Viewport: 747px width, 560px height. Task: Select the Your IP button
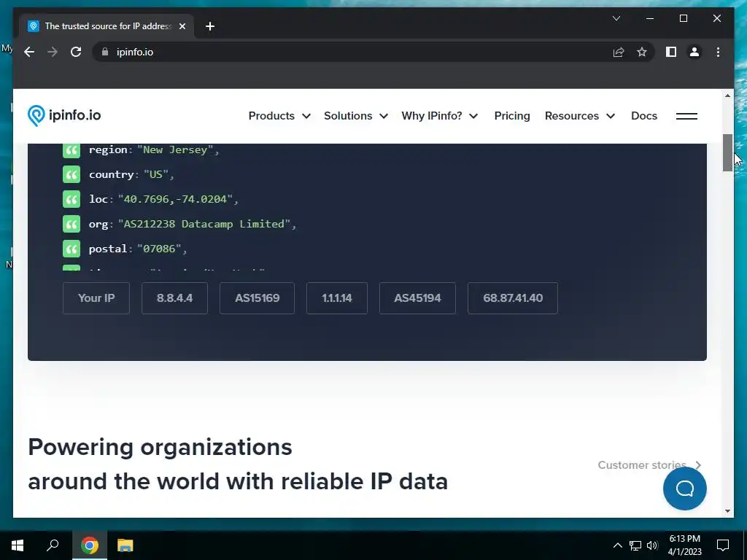click(x=96, y=298)
